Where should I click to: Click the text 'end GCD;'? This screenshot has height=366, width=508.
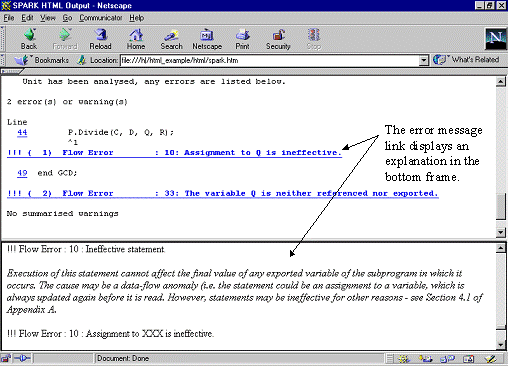(x=57, y=173)
